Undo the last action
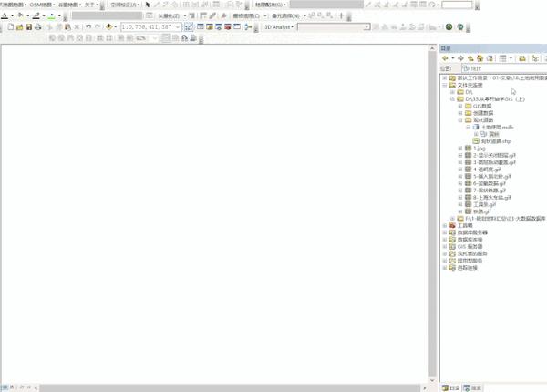The image size is (547, 392). (88, 26)
